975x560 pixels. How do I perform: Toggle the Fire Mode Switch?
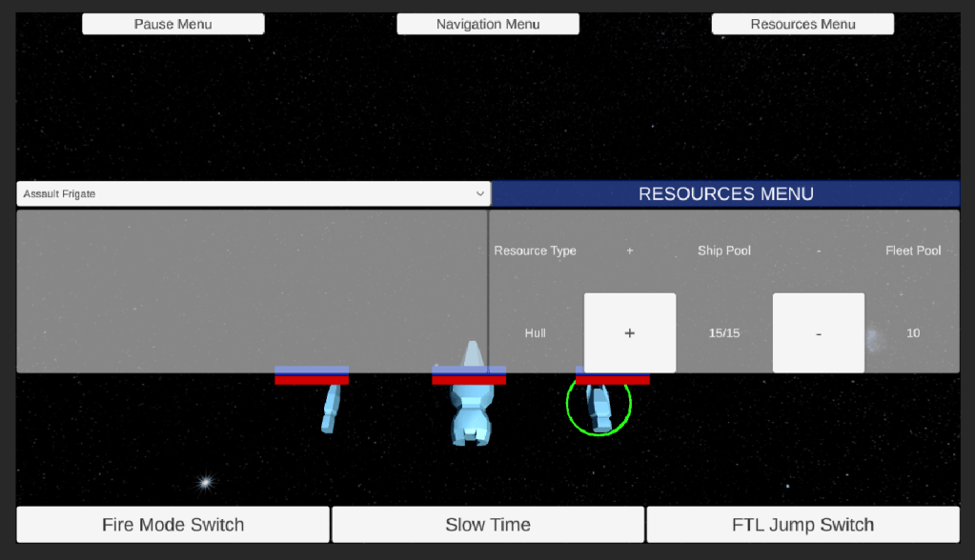click(173, 525)
